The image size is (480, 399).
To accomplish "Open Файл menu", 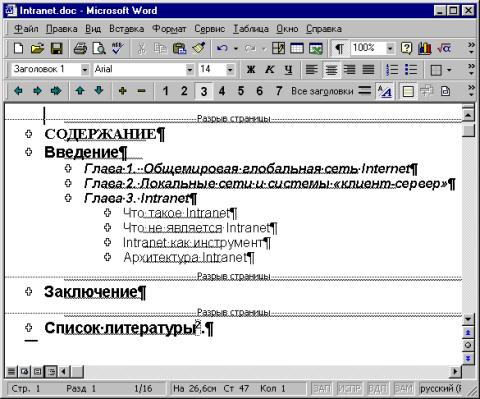I will click(x=26, y=29).
